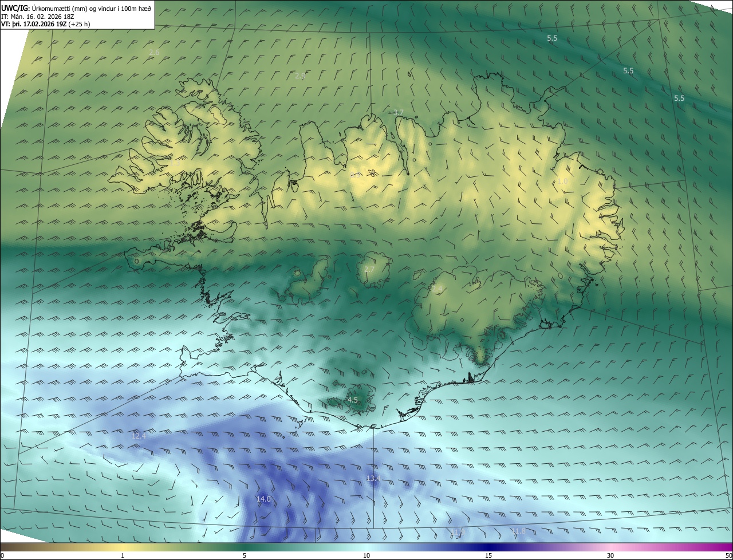Click the UWC/IG Úrkomumætti map title
Viewport: 733px width, 560px height.
[x=76, y=8]
